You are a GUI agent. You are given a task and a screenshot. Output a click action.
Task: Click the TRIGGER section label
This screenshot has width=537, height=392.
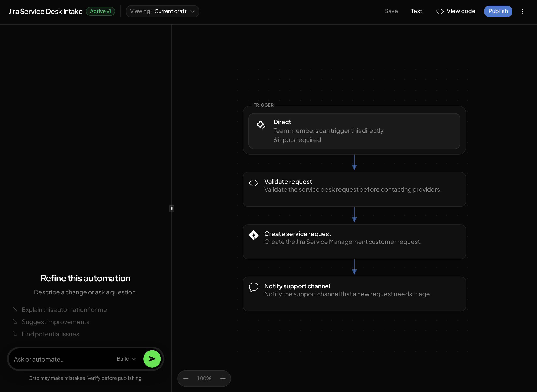pos(263,105)
